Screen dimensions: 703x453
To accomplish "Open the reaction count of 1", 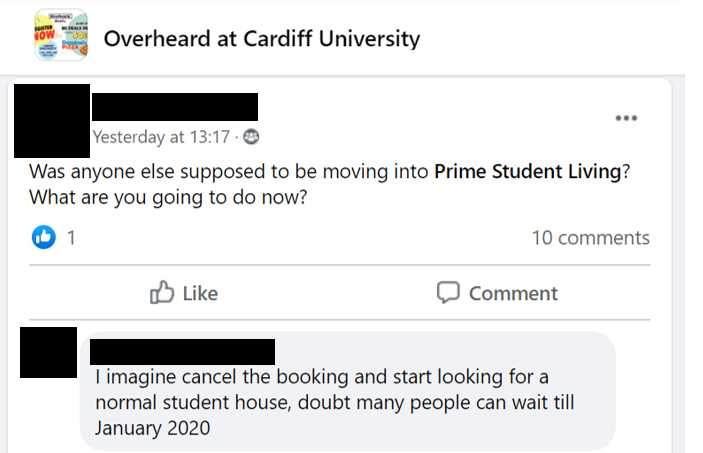I will coord(71,238).
